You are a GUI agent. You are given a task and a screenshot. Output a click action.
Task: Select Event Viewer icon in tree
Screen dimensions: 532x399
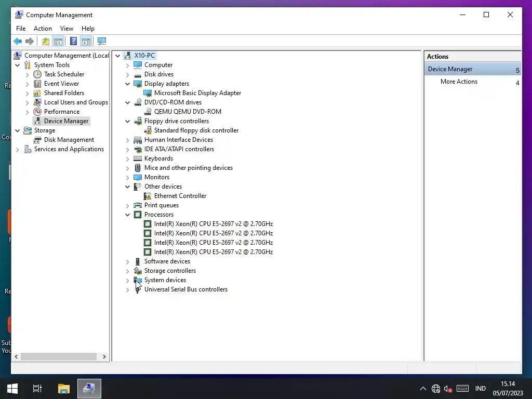pos(37,84)
